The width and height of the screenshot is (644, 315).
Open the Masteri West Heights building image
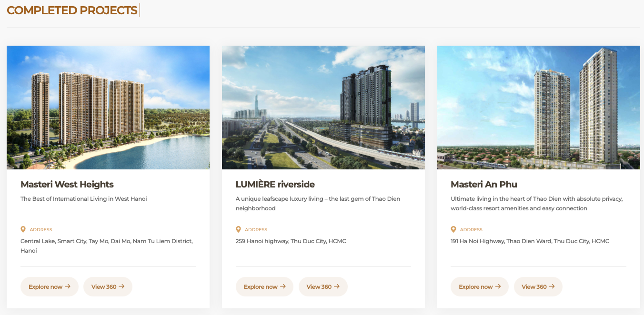tap(108, 108)
